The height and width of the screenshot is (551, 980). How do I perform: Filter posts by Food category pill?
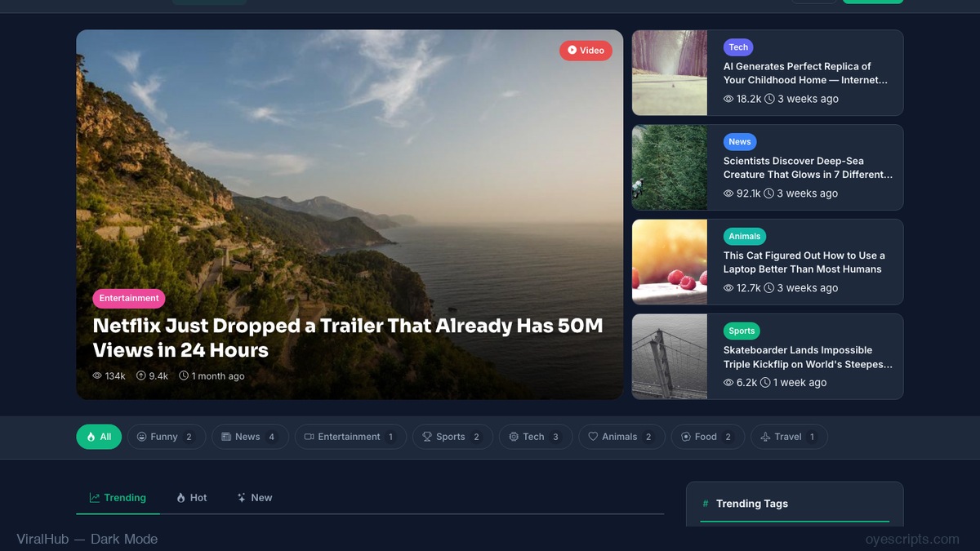click(708, 437)
